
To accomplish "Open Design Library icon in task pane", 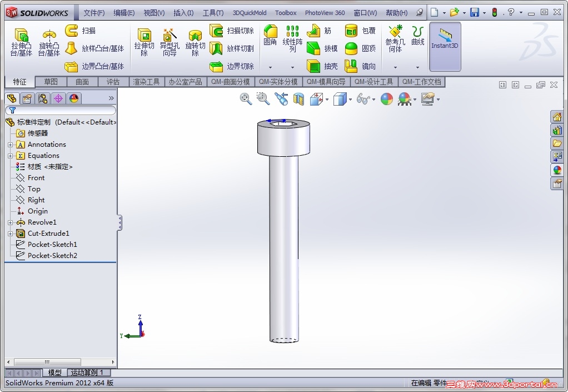I will (x=557, y=130).
